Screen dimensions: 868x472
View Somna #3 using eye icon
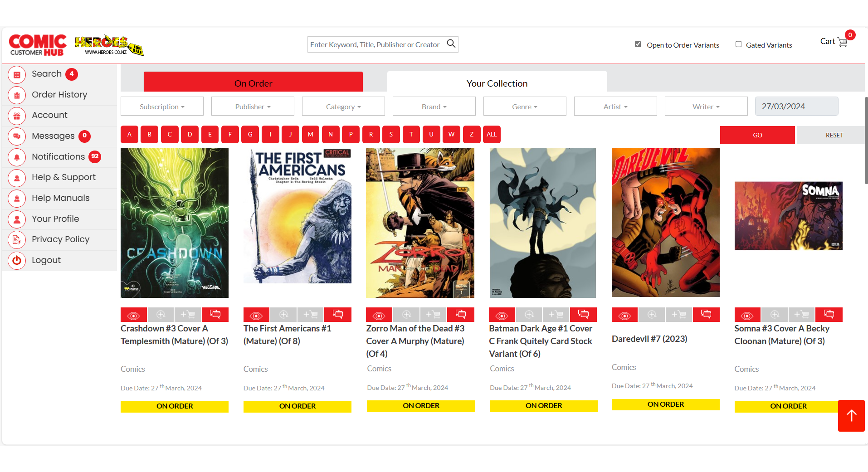pyautogui.click(x=747, y=315)
